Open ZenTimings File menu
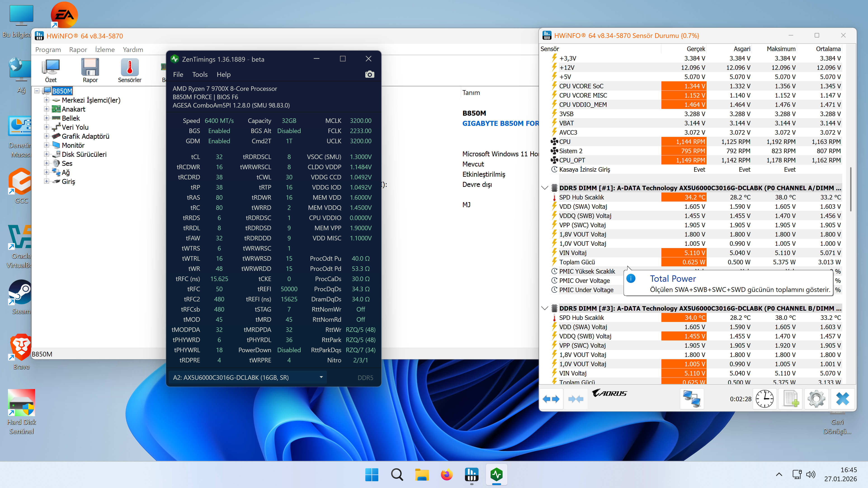The height and width of the screenshot is (488, 868). tap(178, 74)
